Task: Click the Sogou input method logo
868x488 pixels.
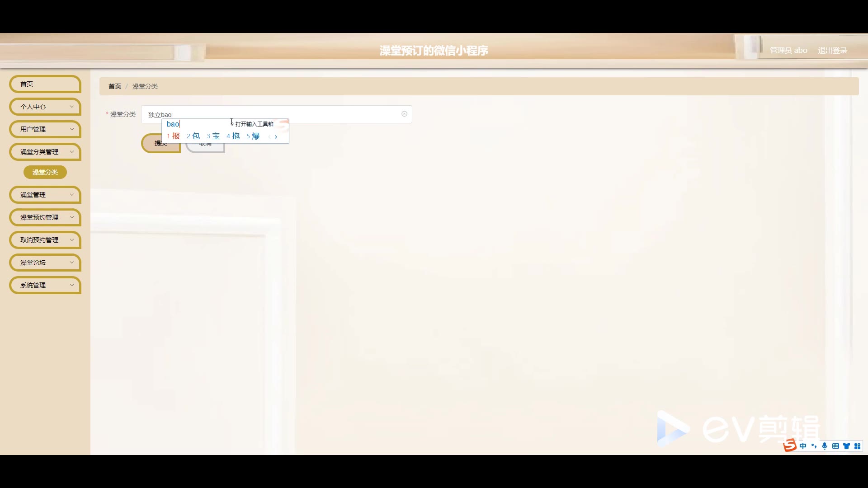Action: [x=790, y=446]
